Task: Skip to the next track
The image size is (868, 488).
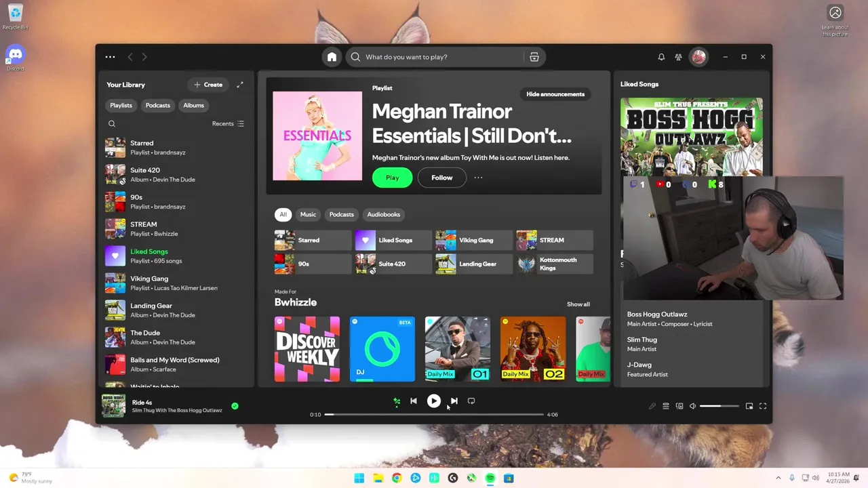Action: pyautogui.click(x=454, y=401)
